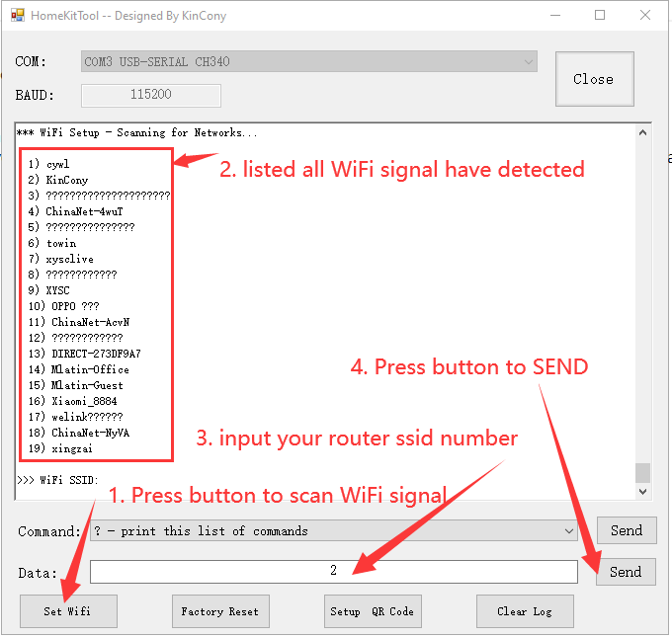672x638 pixels.
Task: Click the HomeKitTool app icon in title bar
Action: point(17,17)
